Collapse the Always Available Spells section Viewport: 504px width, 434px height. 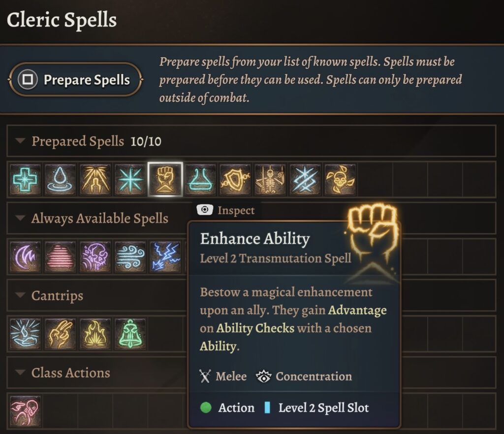(x=20, y=218)
